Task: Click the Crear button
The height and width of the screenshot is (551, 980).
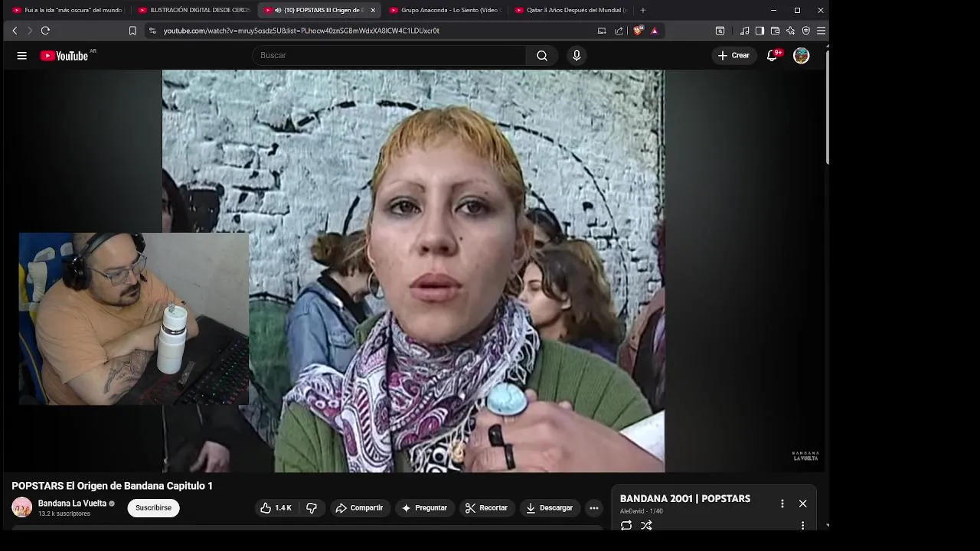Action: [x=733, y=55]
